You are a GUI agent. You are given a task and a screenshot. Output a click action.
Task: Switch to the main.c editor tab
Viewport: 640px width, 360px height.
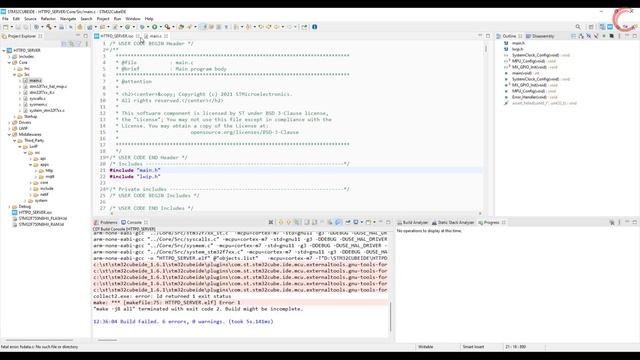click(156, 36)
